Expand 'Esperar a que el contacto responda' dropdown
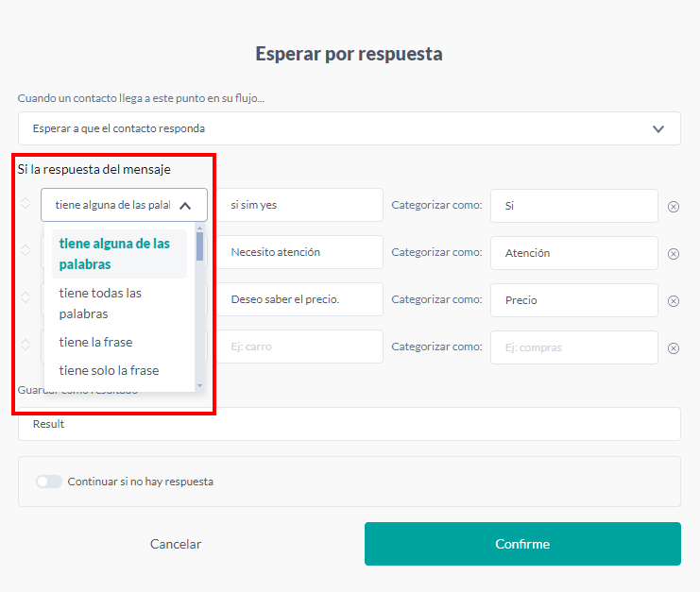The image size is (700, 592). [658, 128]
